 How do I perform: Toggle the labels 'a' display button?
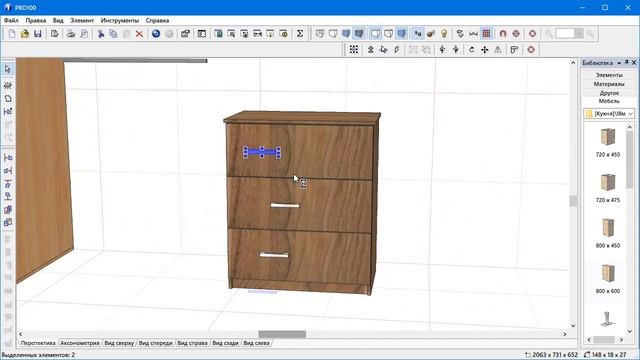(x=418, y=34)
